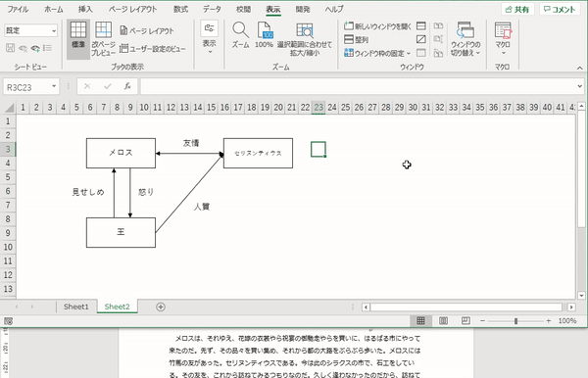Click Arrange All (整列)
Image resolution: width=588 pixels, height=378 pixels.
(356, 39)
